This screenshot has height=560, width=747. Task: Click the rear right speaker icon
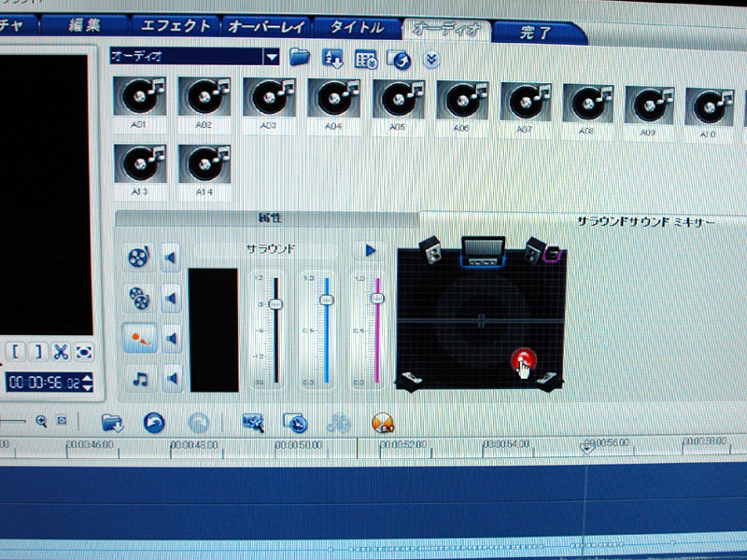[548, 380]
